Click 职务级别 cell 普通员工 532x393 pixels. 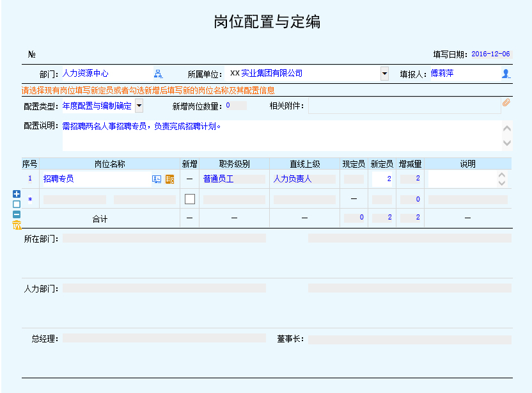[x=234, y=179]
